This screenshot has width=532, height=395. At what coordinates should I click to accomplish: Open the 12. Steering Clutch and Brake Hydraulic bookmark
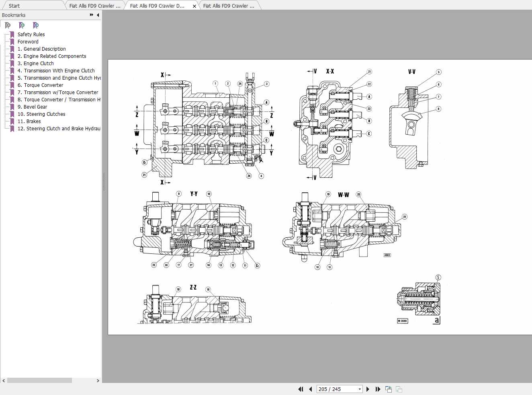(59, 129)
